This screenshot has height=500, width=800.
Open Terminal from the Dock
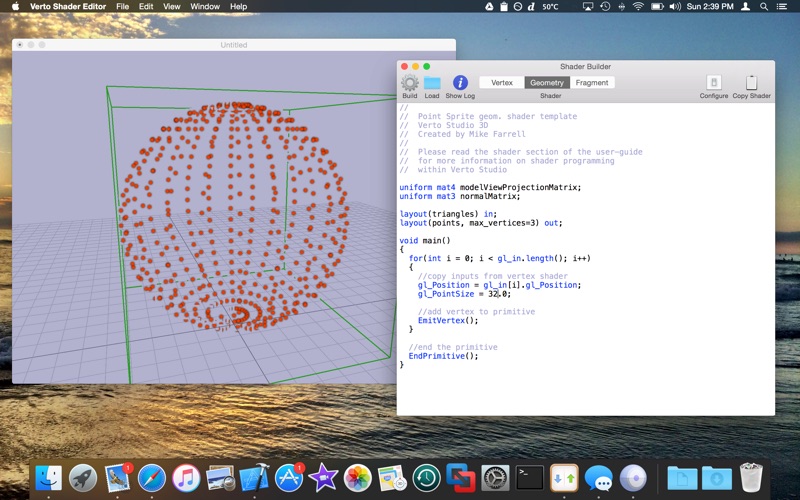click(x=529, y=478)
